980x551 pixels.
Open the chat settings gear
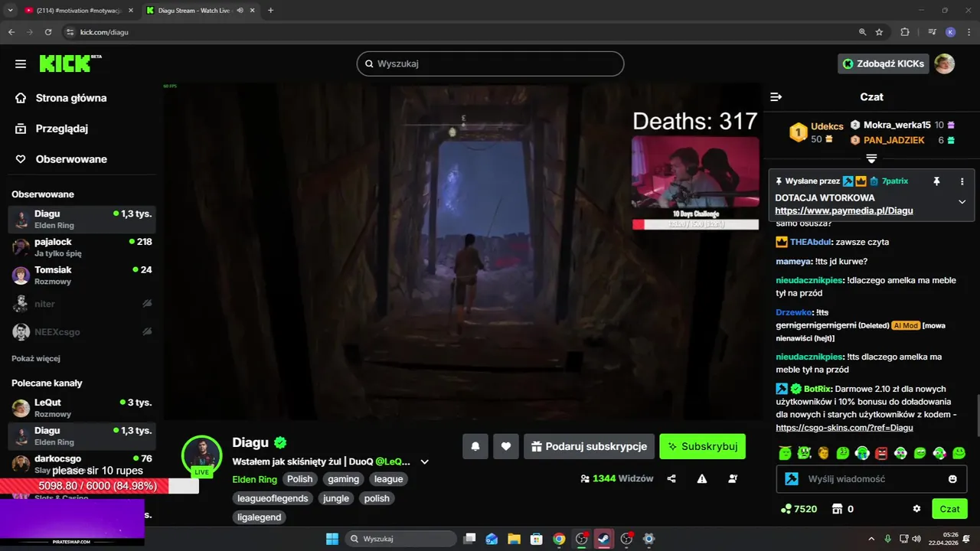tap(916, 509)
